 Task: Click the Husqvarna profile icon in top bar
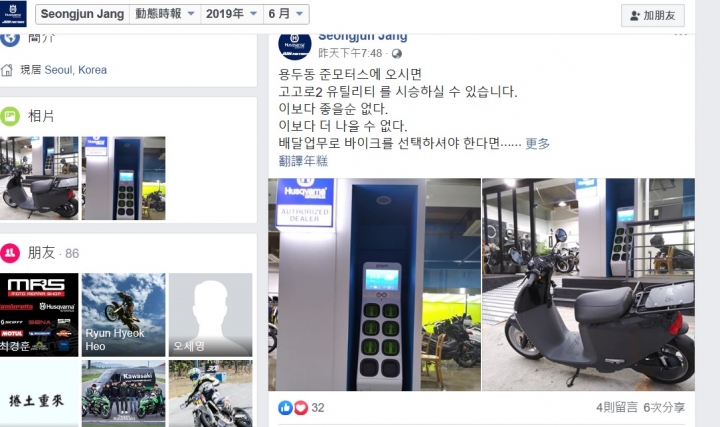(x=13, y=14)
